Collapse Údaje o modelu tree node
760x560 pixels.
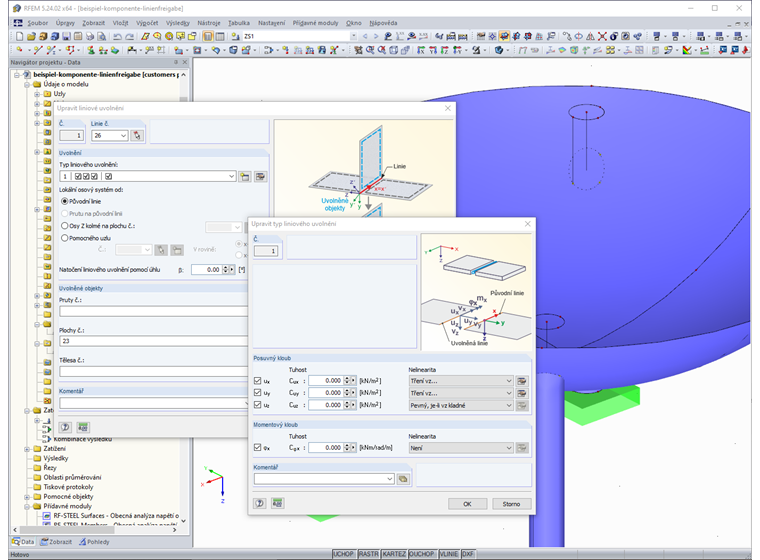27,84
